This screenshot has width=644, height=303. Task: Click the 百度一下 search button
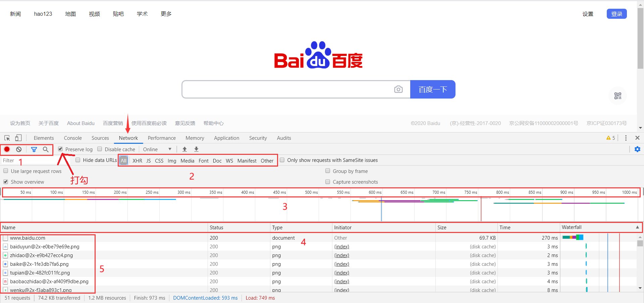click(433, 89)
